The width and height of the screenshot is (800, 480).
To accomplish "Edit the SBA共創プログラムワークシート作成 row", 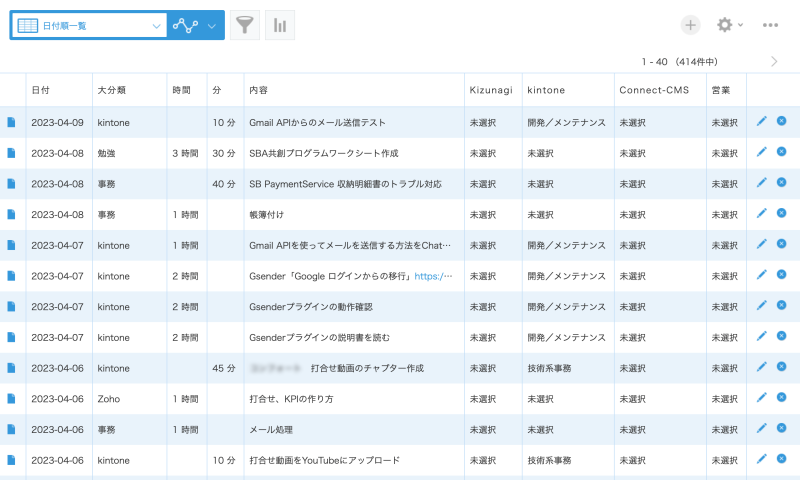I will (x=761, y=151).
